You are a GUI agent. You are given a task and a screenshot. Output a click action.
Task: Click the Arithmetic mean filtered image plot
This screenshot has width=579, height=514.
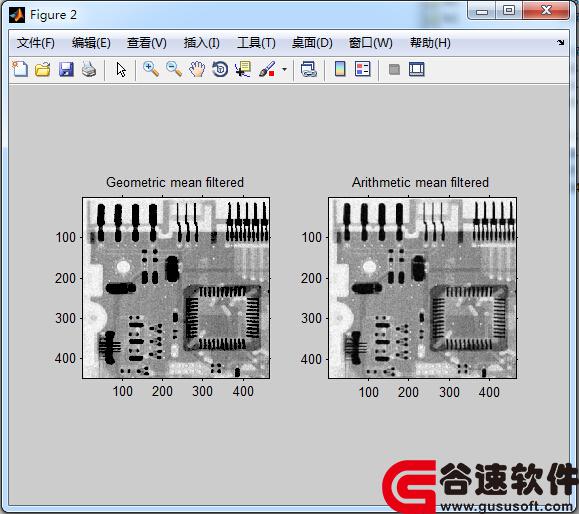tap(422, 288)
